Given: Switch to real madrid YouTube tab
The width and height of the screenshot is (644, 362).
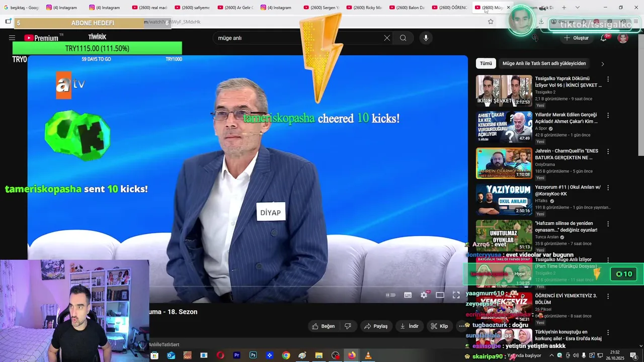Looking at the screenshot, I should point(149,8).
